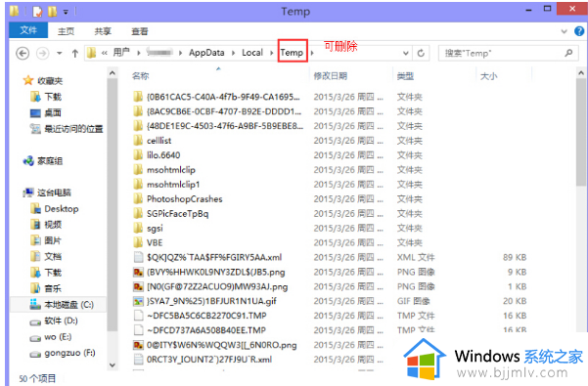Select {48DE1E9C-4503-47f6 folder name
The width and height of the screenshot is (588, 386).
[225, 126]
